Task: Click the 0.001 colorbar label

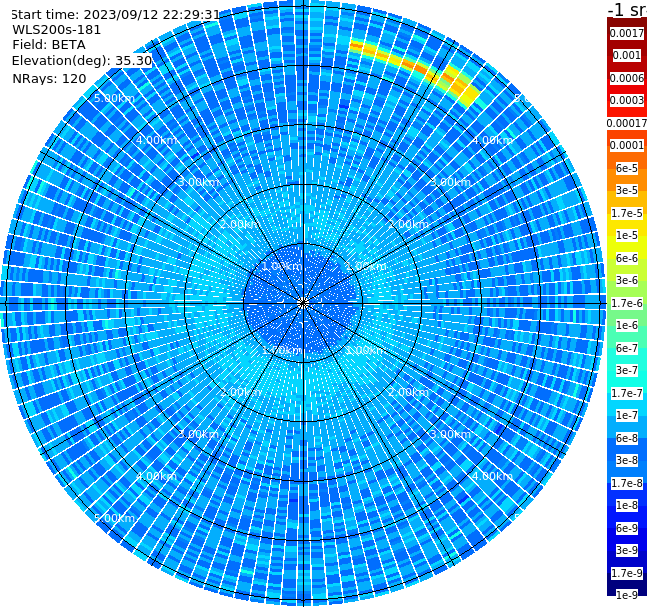Action: [627, 55]
